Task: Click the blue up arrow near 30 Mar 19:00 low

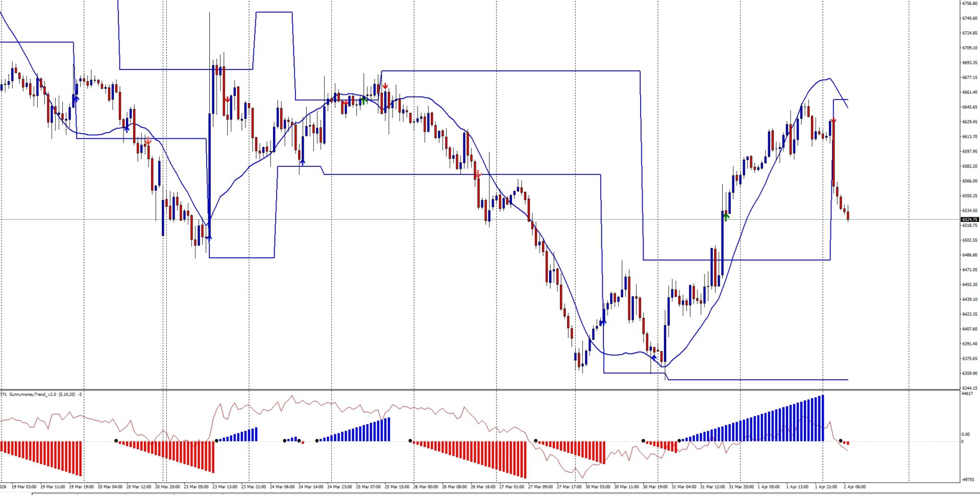Action: [x=654, y=358]
